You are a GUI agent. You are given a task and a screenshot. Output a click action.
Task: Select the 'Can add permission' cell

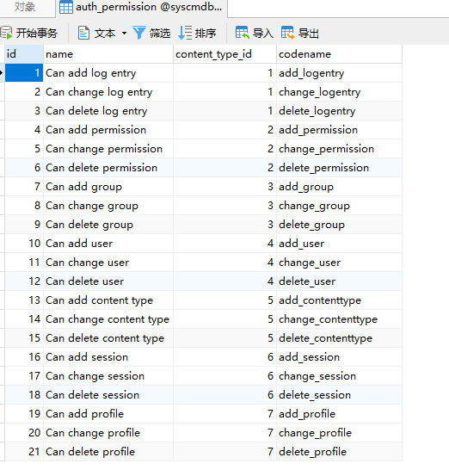(x=108, y=130)
